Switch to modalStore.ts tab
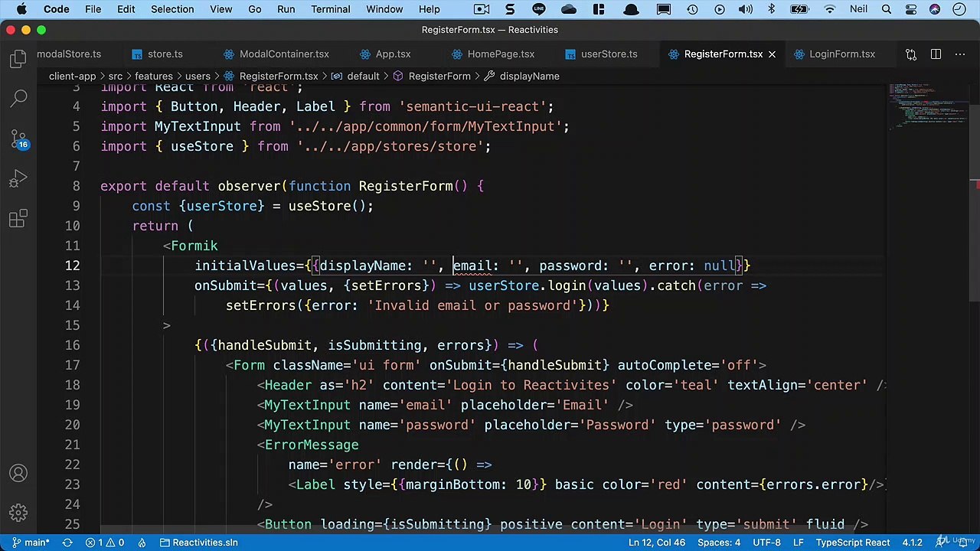Viewport: 980px width, 551px height. pos(69,54)
